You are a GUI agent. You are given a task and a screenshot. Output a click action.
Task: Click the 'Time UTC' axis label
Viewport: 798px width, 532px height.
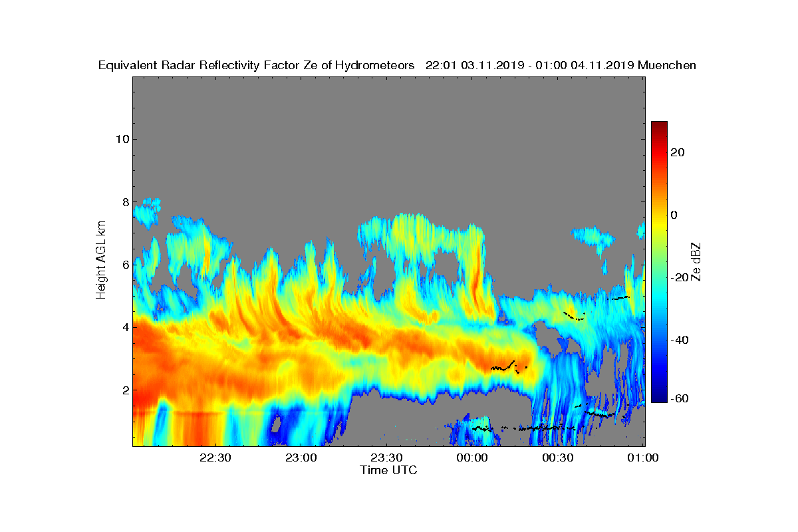click(x=389, y=470)
